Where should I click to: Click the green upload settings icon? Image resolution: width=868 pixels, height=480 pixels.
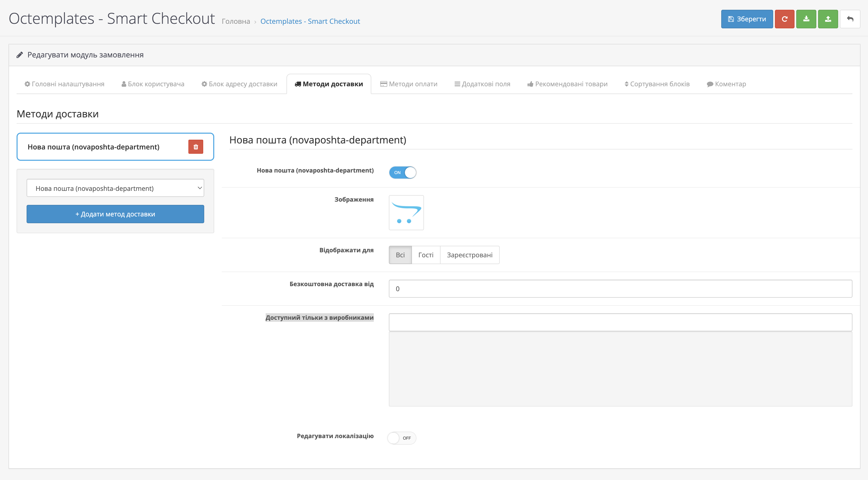point(828,19)
